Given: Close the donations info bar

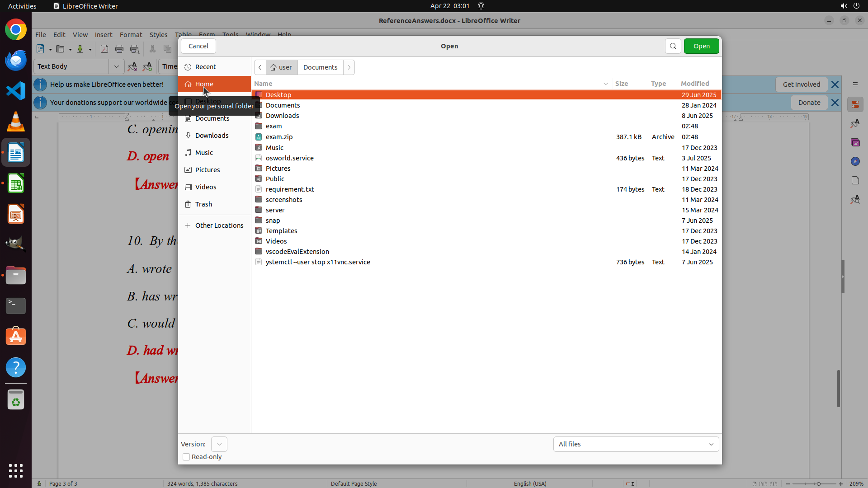Looking at the screenshot, I should (835, 103).
